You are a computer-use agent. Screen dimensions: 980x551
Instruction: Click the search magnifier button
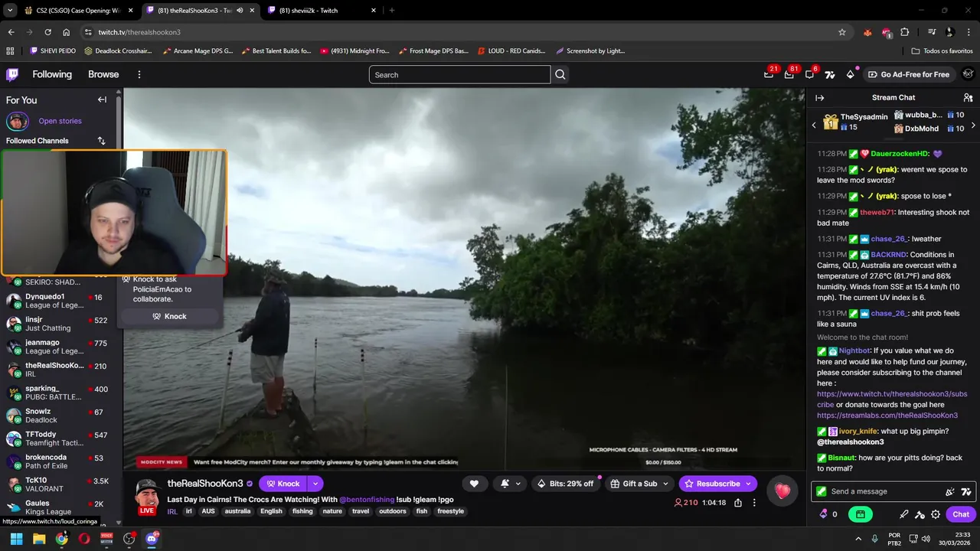(x=560, y=74)
